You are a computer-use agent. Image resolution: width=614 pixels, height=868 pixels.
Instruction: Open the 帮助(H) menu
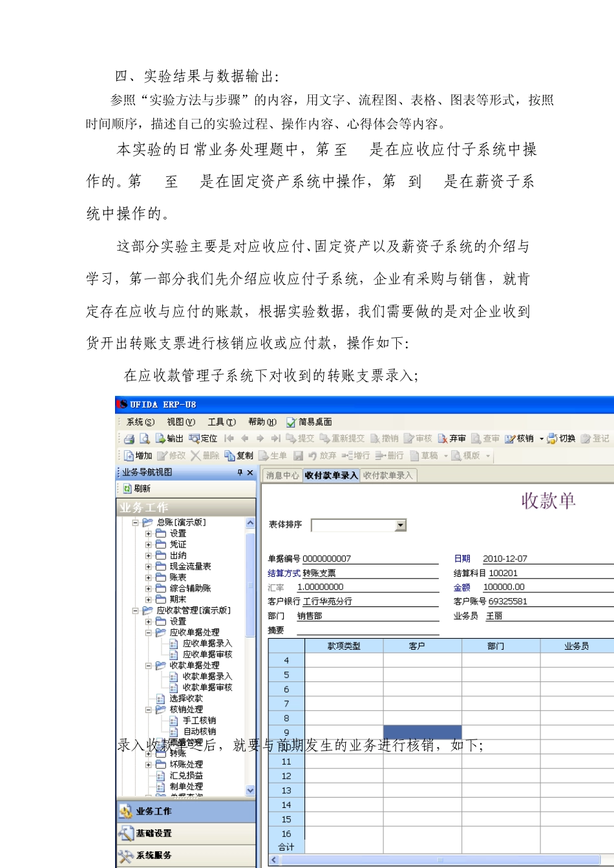[262, 422]
